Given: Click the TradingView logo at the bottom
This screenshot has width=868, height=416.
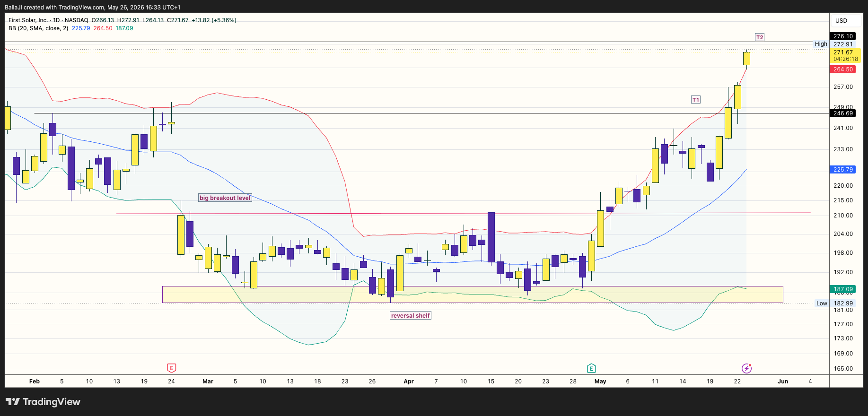Looking at the screenshot, I should pyautogui.click(x=43, y=402).
